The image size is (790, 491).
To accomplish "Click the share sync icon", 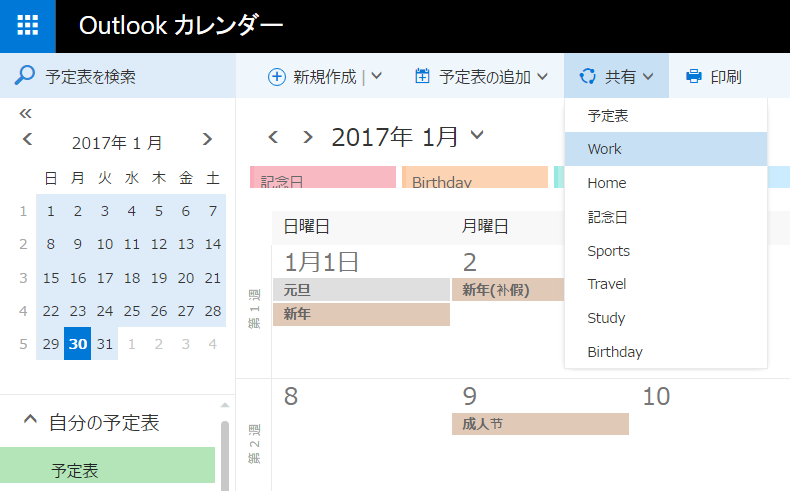I will (587, 77).
